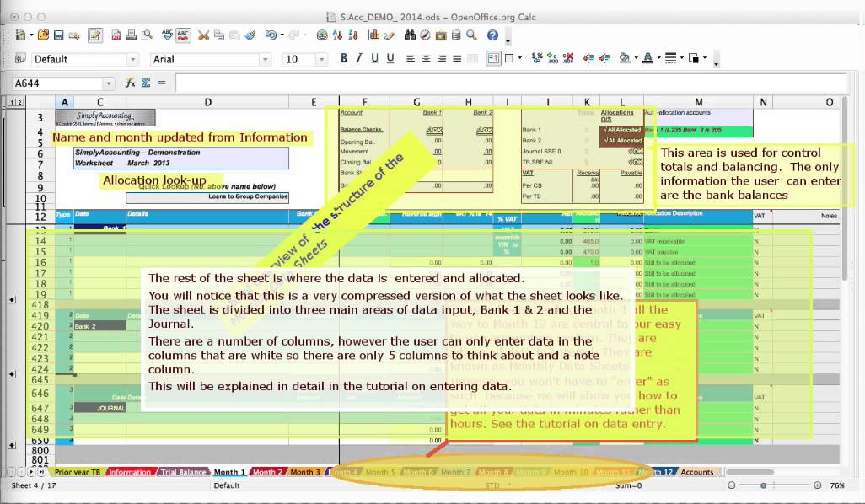Expand the outline group beside row 645

click(12, 374)
